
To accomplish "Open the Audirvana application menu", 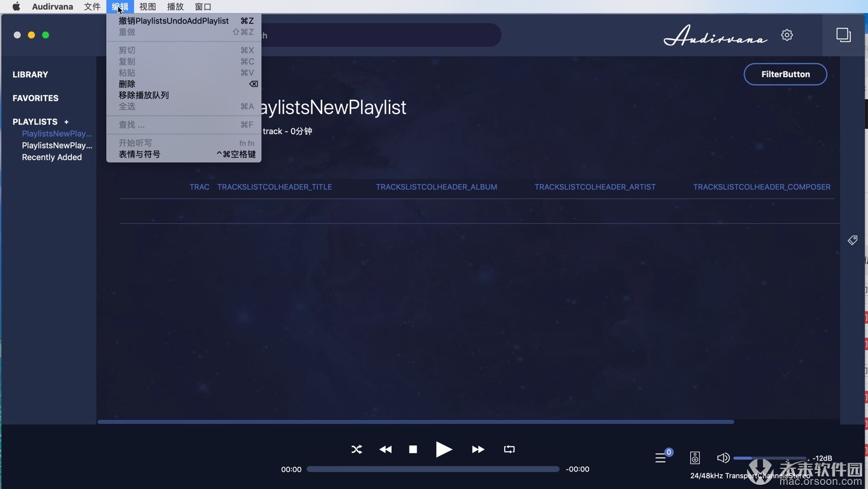I will [x=53, y=6].
